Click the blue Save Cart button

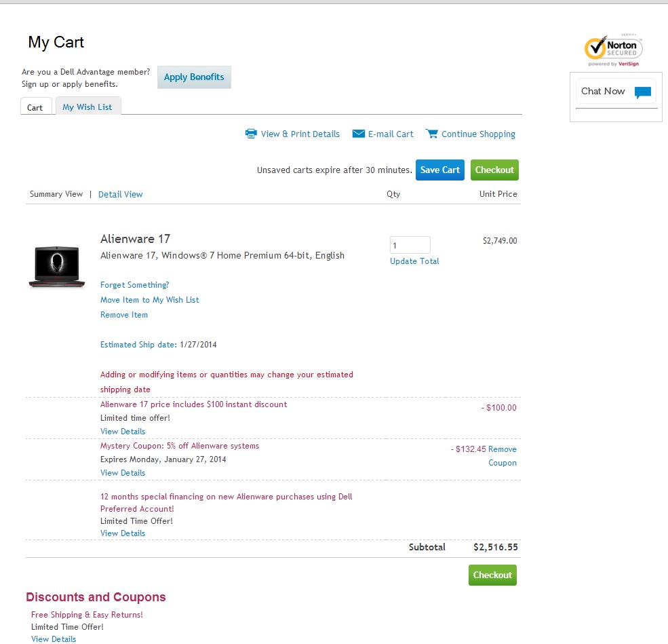point(440,170)
